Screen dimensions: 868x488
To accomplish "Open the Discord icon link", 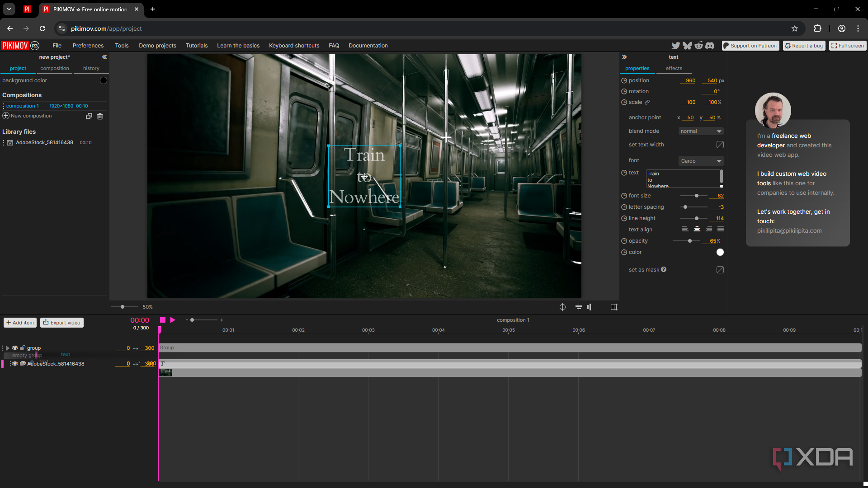I will pyautogui.click(x=710, y=46).
